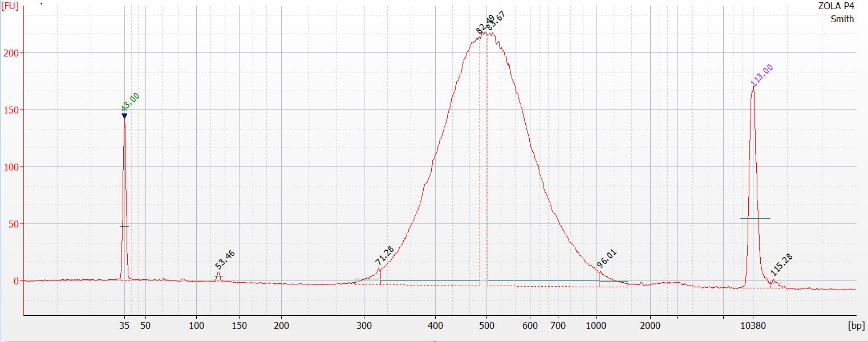Select the 10380 tick on the bp axis
This screenshot has height=342, width=868.
click(753, 326)
